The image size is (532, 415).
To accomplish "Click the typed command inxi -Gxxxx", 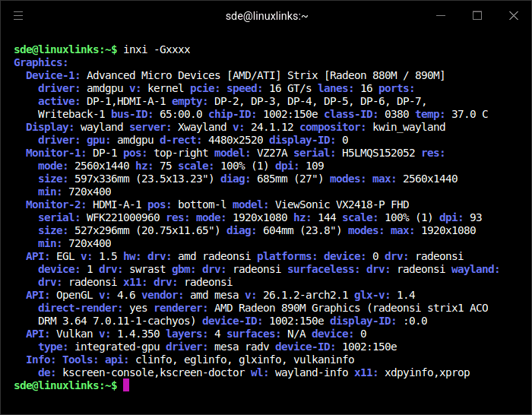I will 157,49.
